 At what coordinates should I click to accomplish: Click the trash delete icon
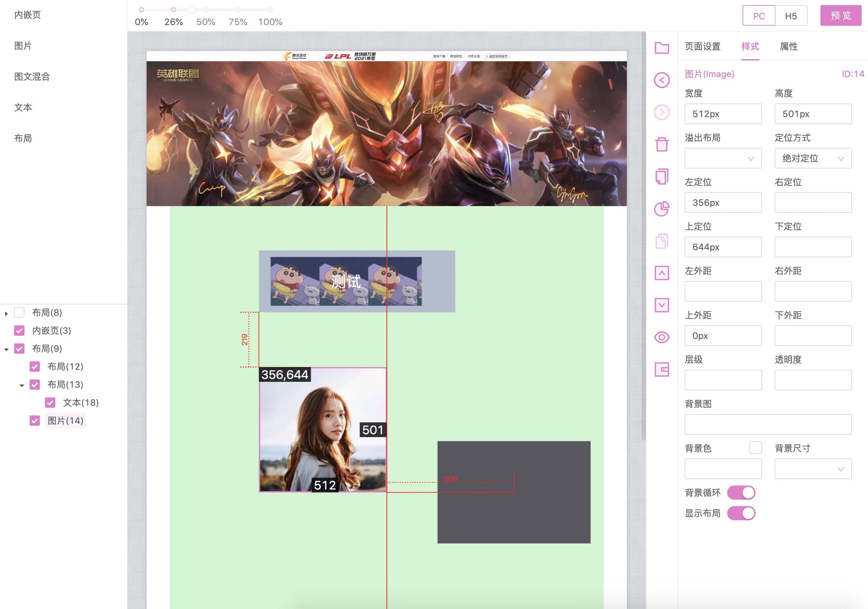(x=662, y=144)
